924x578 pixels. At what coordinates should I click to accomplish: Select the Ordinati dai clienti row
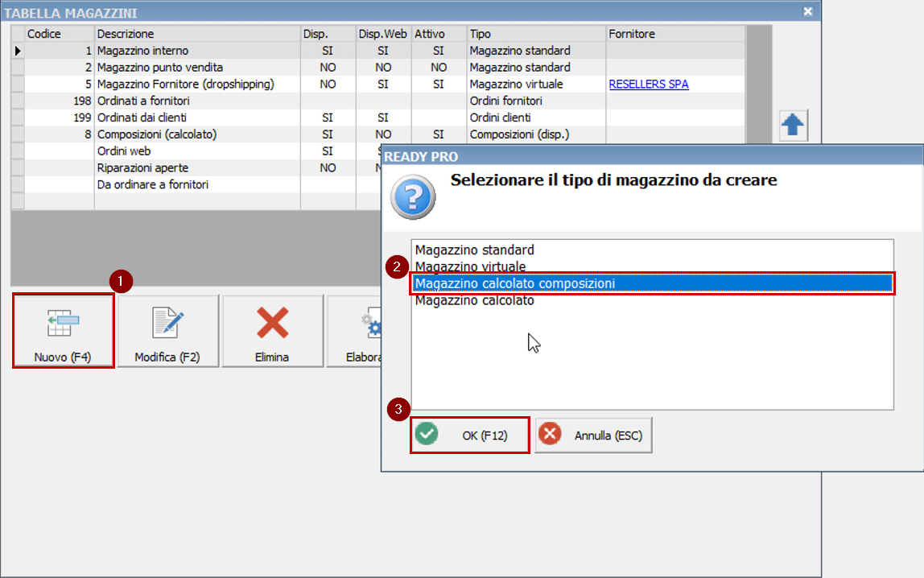145,118
